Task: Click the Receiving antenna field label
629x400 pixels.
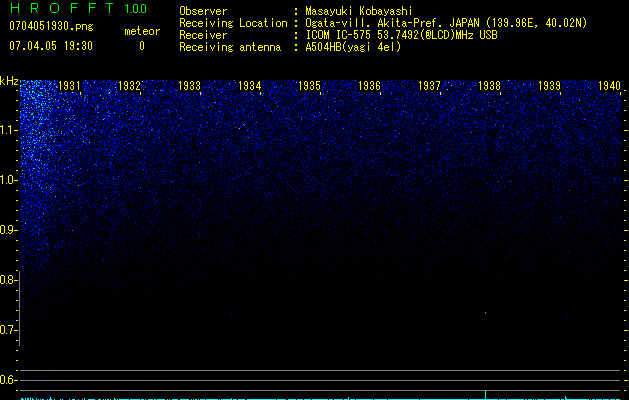Action: point(230,47)
